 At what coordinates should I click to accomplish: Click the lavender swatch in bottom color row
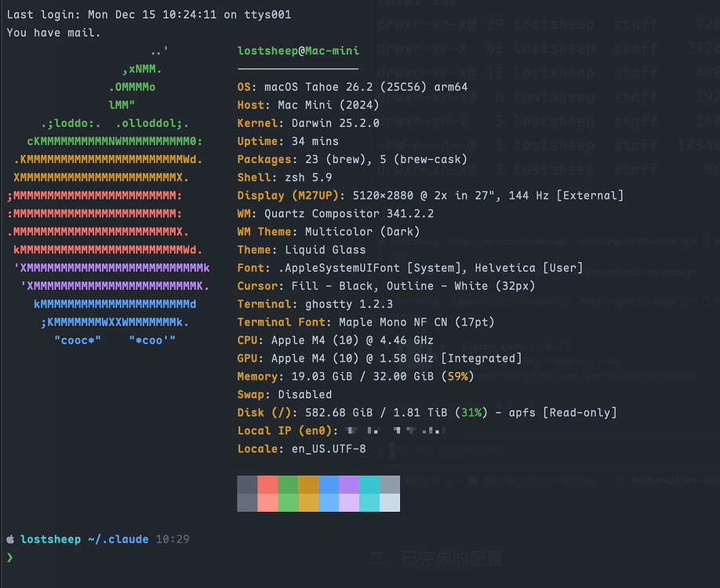coord(349,503)
